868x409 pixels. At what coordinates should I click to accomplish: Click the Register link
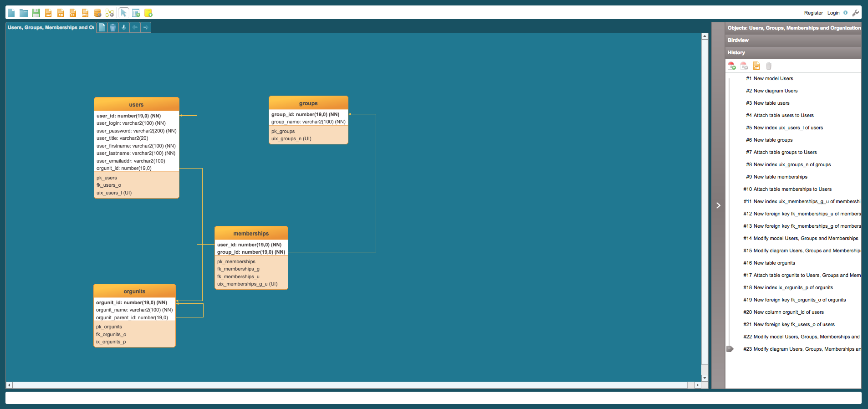pyautogui.click(x=813, y=13)
